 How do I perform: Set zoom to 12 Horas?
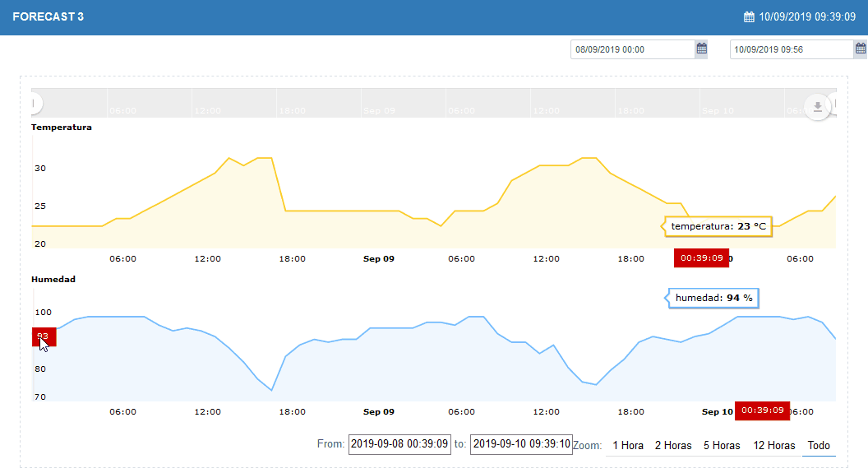pyautogui.click(x=774, y=445)
